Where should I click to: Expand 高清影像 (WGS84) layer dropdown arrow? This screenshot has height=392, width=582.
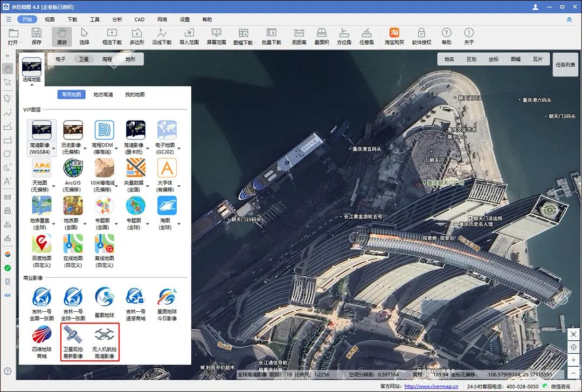tap(53, 149)
